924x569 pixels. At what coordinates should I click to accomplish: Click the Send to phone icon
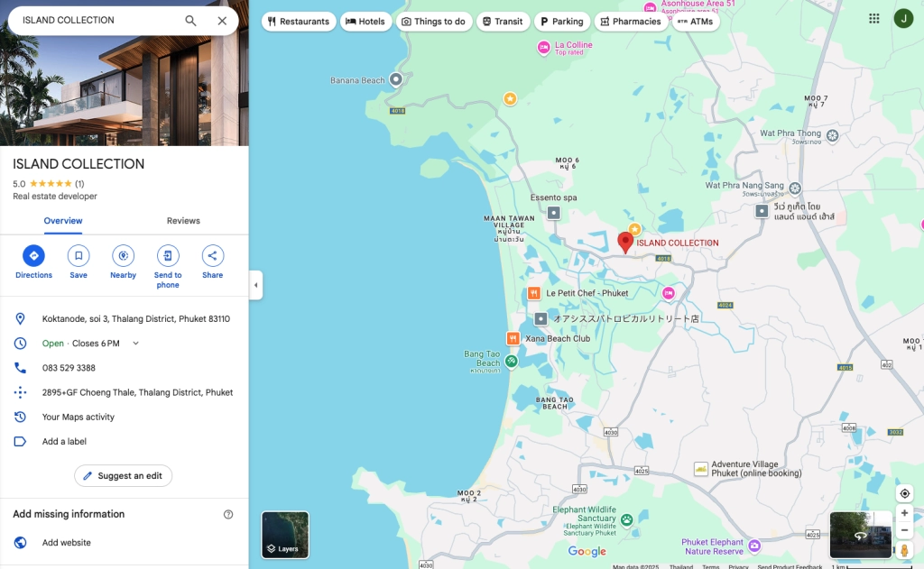coord(168,256)
